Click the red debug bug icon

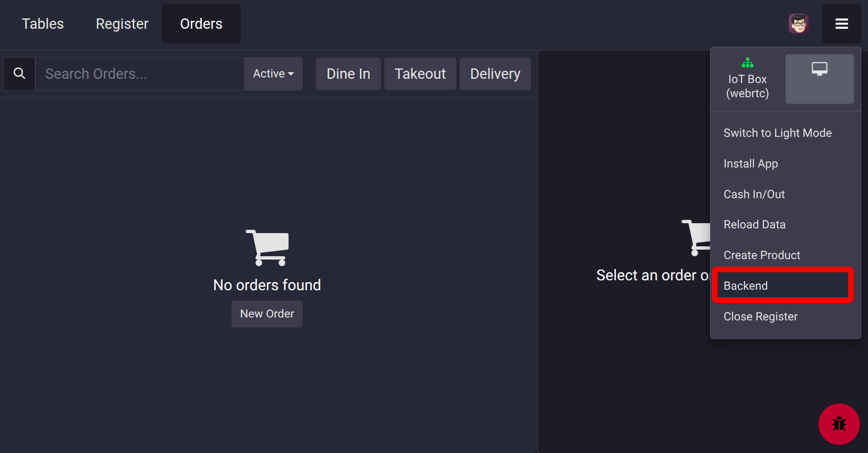(x=839, y=424)
